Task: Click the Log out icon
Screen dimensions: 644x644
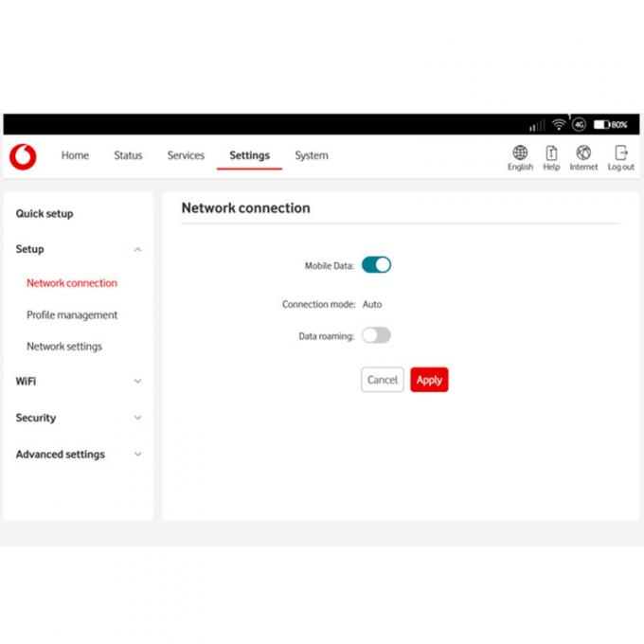Action: pyautogui.click(x=621, y=153)
